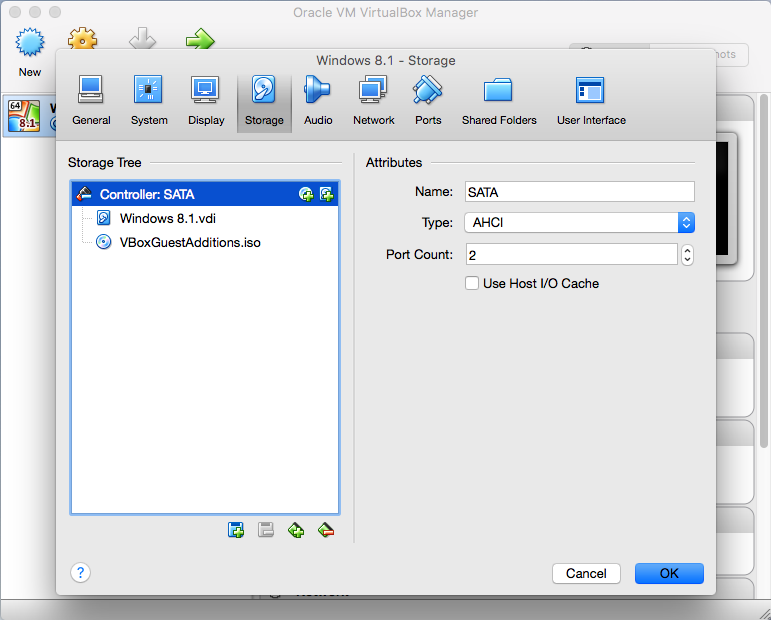771x620 pixels.
Task: Open the Ports settings tab
Action: coord(428,101)
